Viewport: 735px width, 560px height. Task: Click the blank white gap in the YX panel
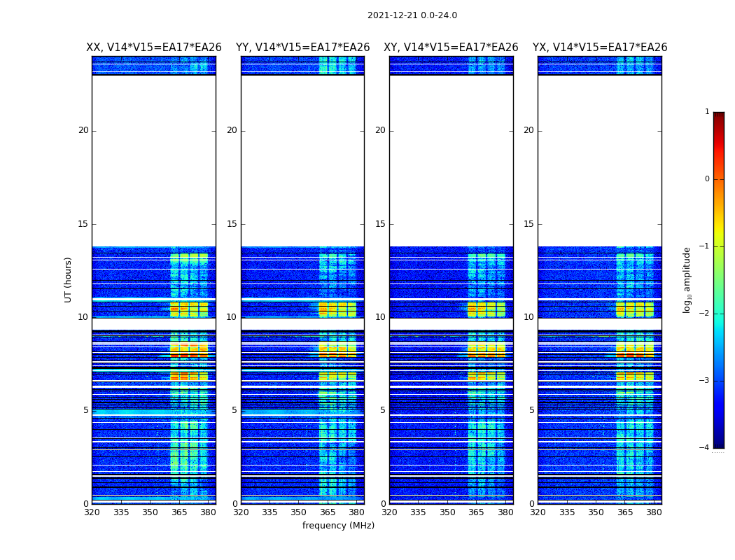pyautogui.click(x=599, y=161)
